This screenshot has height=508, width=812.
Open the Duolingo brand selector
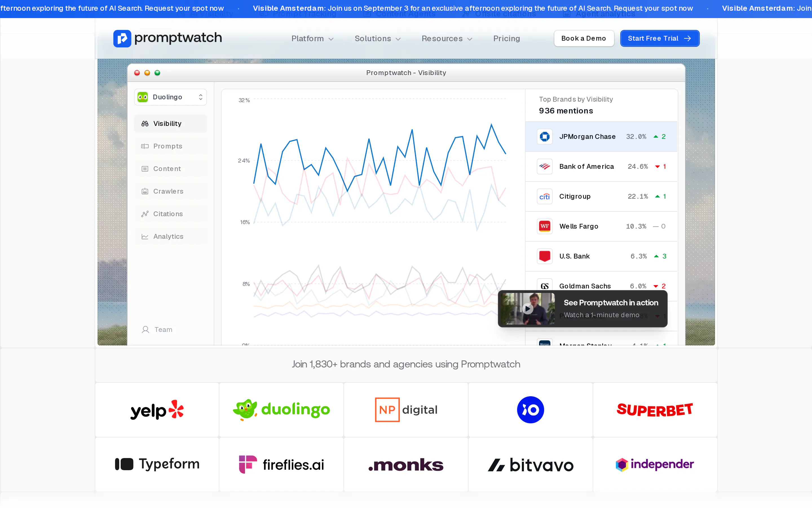pos(171,97)
